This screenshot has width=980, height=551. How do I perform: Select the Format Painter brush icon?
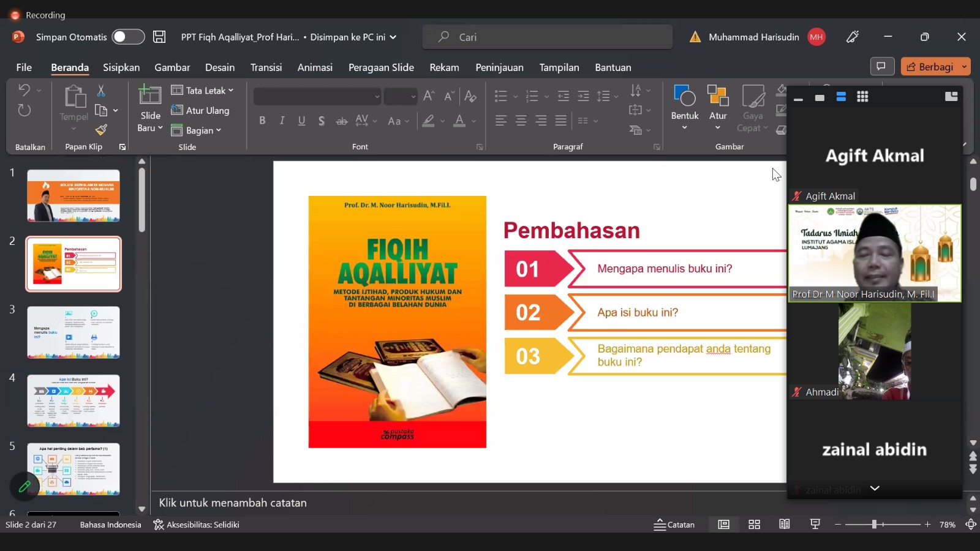pyautogui.click(x=102, y=130)
